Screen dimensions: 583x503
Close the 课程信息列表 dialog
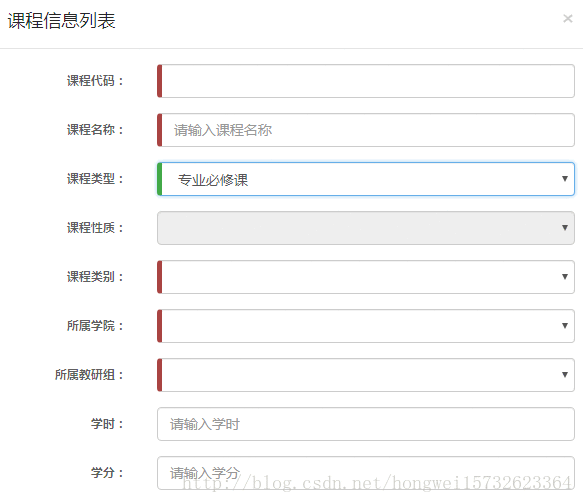[x=567, y=18]
